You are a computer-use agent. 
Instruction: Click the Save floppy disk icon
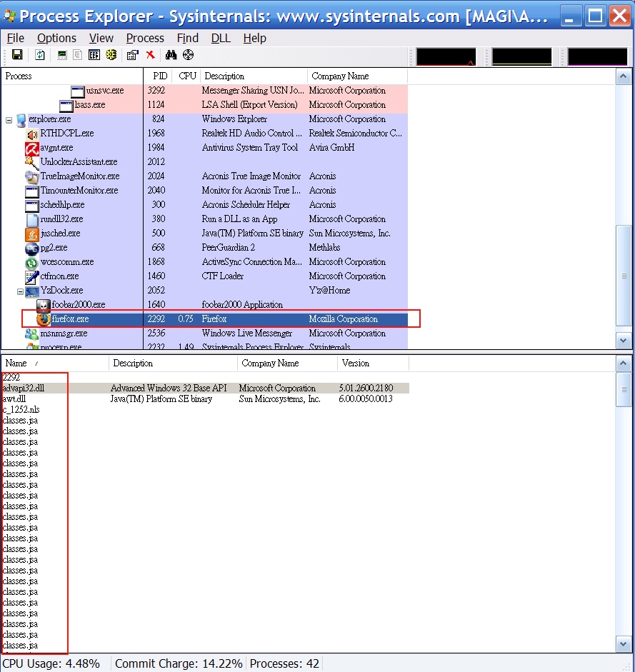point(17,55)
